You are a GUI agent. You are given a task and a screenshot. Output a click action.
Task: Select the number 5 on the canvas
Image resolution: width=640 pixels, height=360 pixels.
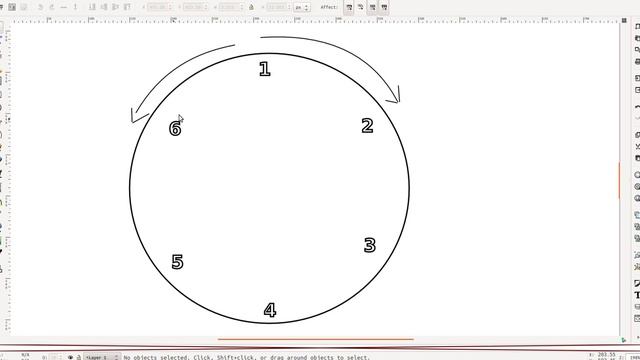pyautogui.click(x=178, y=262)
